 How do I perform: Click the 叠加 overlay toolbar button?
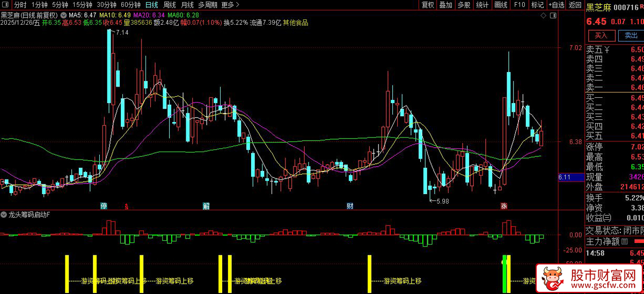[x=446, y=5]
